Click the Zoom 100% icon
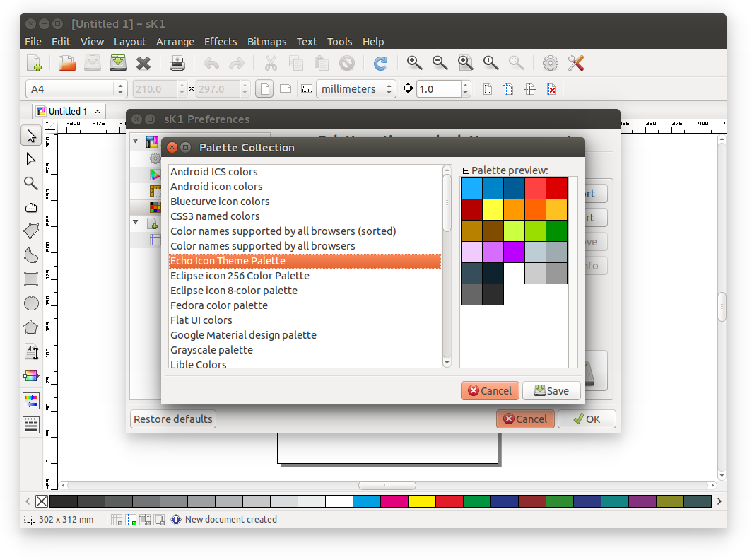The width and height of the screenshot is (752, 560). coord(490,63)
